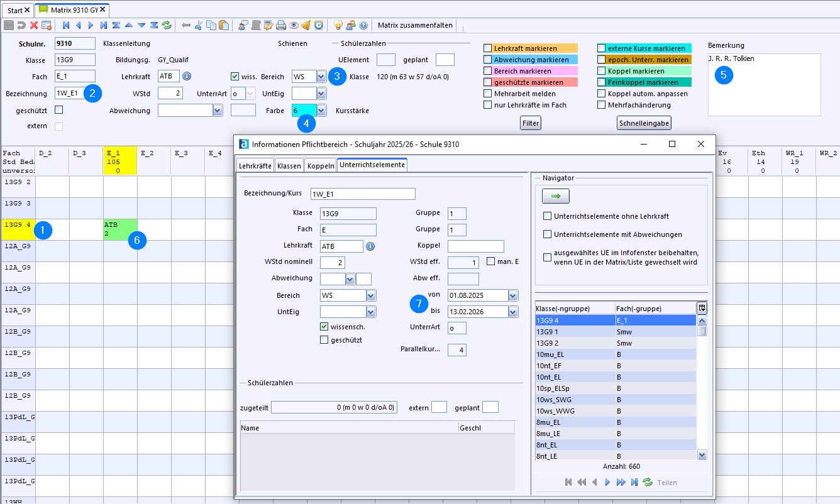
Task: Open the UnterrArt dropdown in header
Action: click(251, 93)
